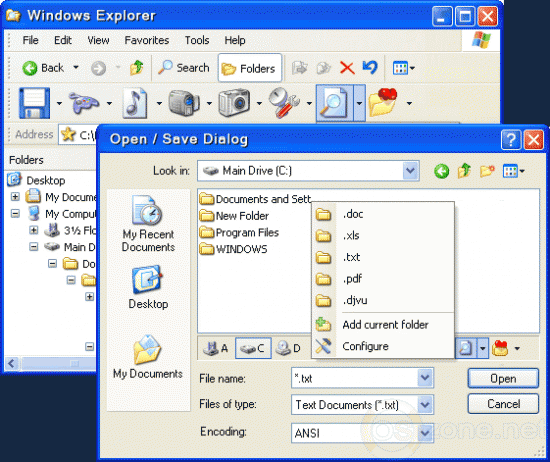Choose .txt from the popup menu
The width and height of the screenshot is (550, 462).
coord(383,257)
